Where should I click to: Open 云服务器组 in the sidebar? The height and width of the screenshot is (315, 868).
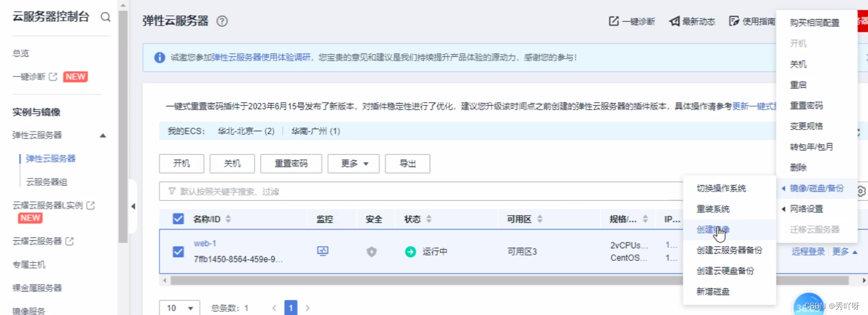click(47, 182)
